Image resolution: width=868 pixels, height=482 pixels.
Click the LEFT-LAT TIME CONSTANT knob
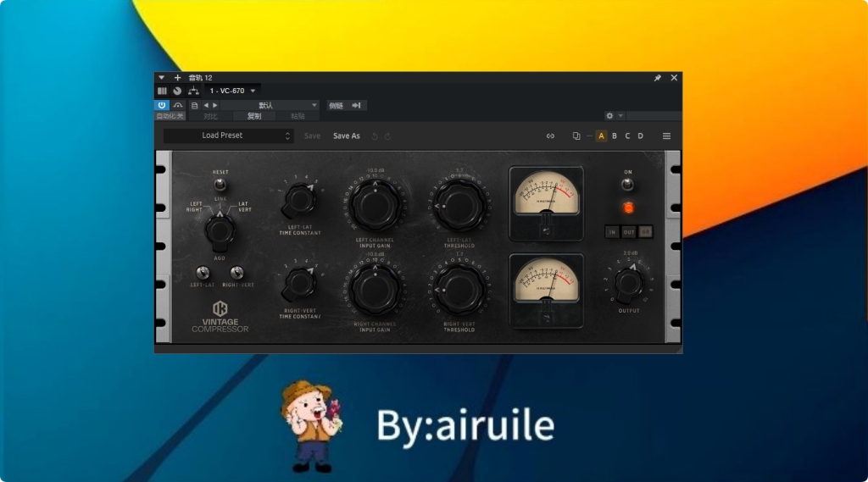coord(299,202)
